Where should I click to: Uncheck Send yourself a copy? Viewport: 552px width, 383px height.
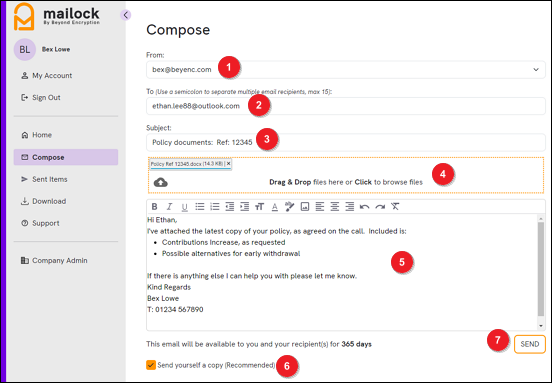tap(151, 365)
